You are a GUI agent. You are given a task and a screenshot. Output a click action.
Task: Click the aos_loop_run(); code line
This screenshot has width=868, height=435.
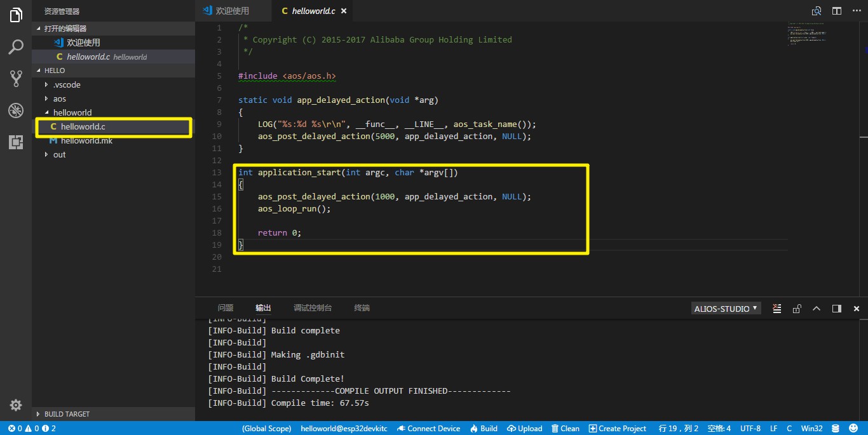point(294,208)
